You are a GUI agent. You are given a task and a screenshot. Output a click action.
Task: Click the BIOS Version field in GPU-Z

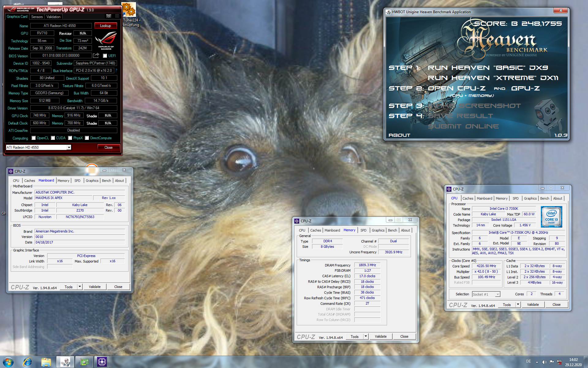pos(61,56)
